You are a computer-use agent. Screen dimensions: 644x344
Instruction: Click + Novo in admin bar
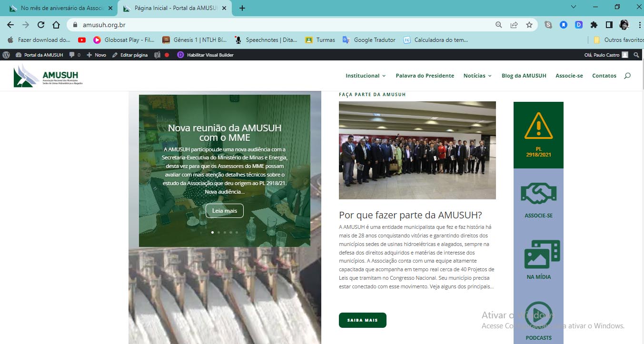96,55
